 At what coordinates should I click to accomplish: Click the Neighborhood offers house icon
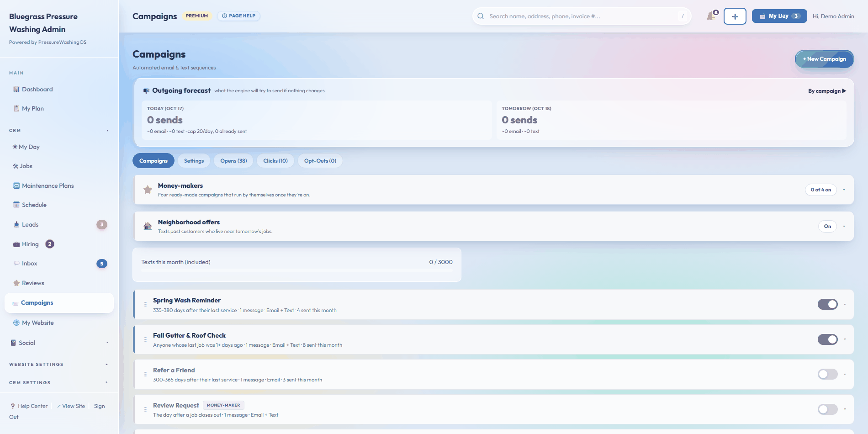148,226
